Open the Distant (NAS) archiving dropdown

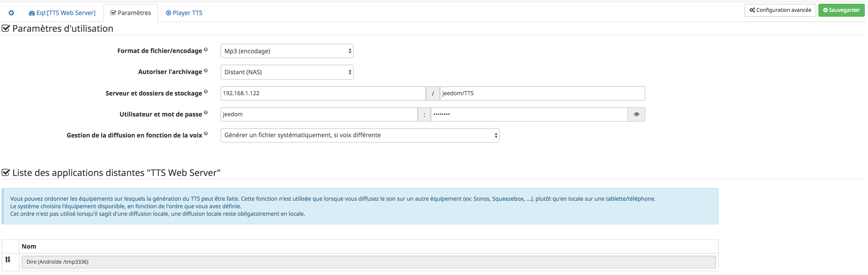point(287,72)
